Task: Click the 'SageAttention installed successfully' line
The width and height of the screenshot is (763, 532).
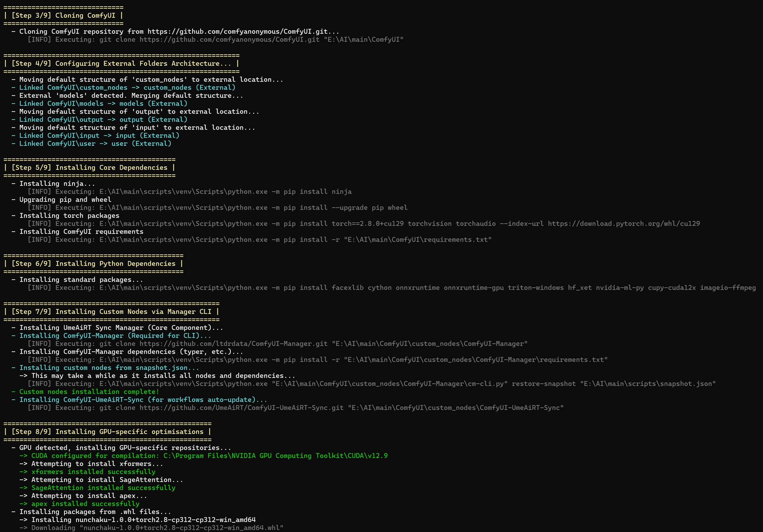Action: (x=103, y=488)
